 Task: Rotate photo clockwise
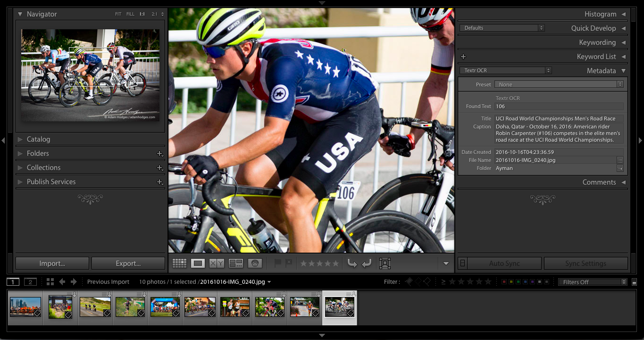[367, 263]
